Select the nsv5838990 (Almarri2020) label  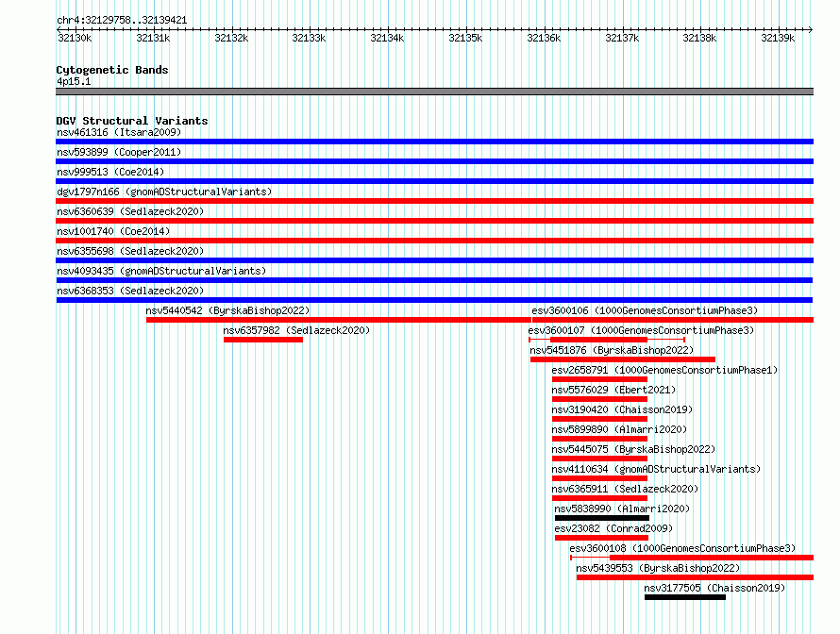click(x=622, y=509)
